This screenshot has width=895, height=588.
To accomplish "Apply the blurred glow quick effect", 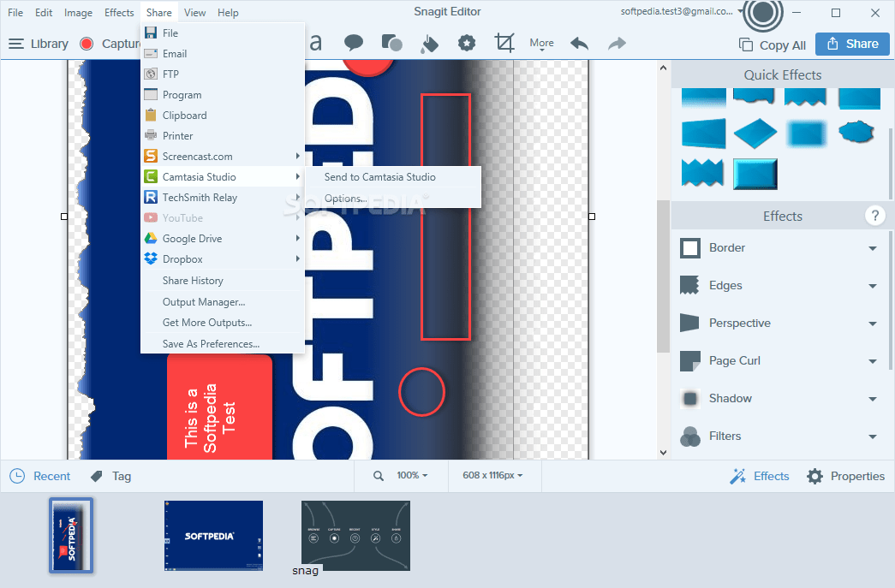I will pyautogui.click(x=806, y=134).
